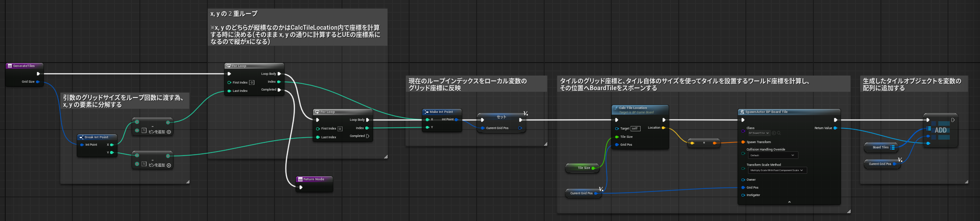Click the Tile Size input pin on Calc Tile Location
Screen dimensions: 980x221
617,137
